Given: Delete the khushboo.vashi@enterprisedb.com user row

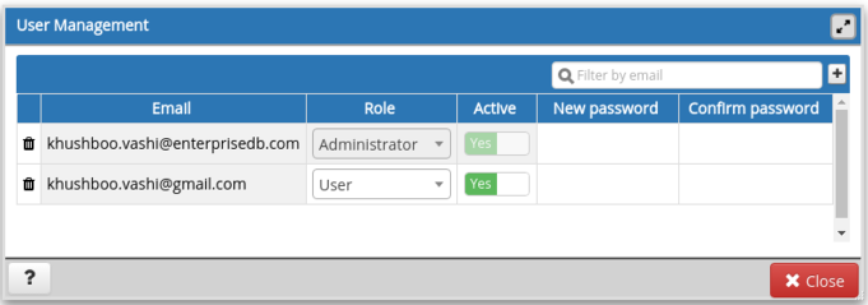Looking at the screenshot, I should tap(29, 144).
